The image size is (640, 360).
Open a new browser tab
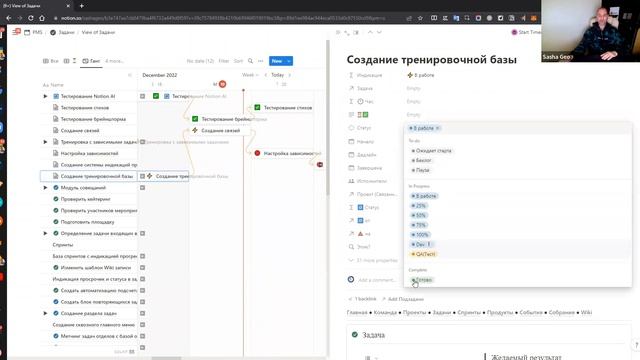(x=82, y=6)
